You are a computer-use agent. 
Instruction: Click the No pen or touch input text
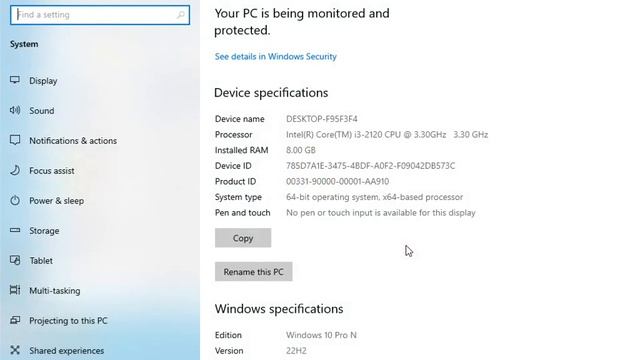click(380, 213)
